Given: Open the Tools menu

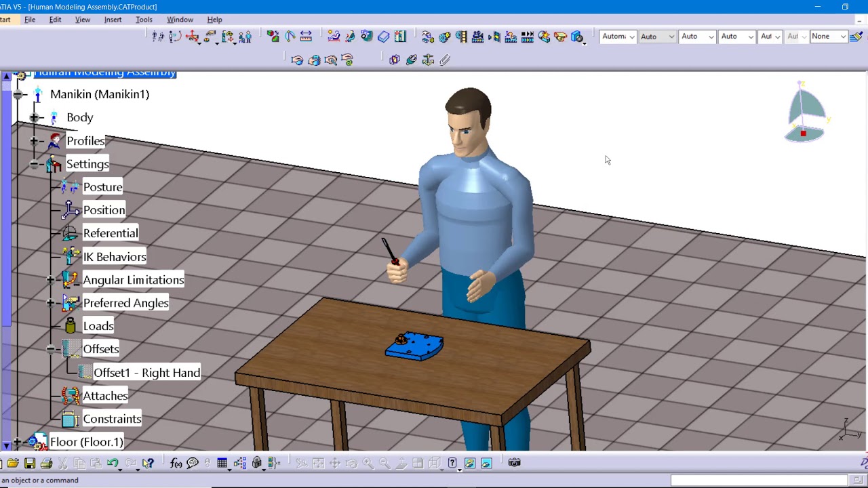Looking at the screenshot, I should [144, 20].
